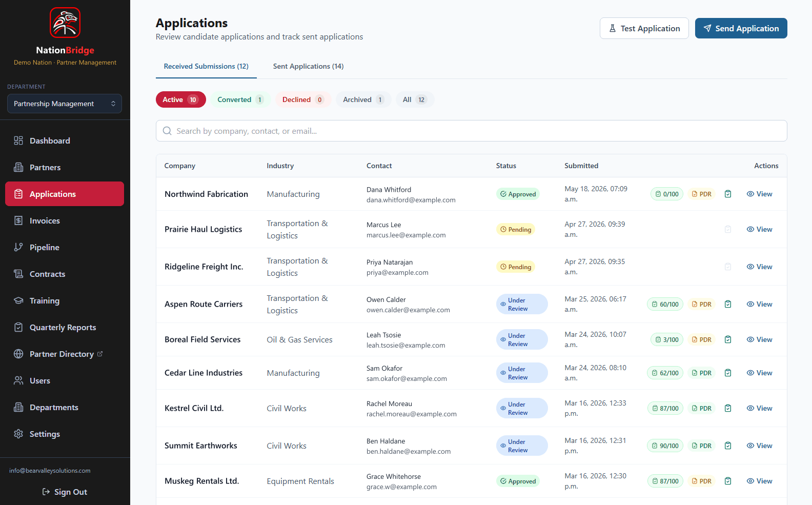This screenshot has height=505, width=812.
Task: Open Quarterly Reports
Action: [x=65, y=327]
